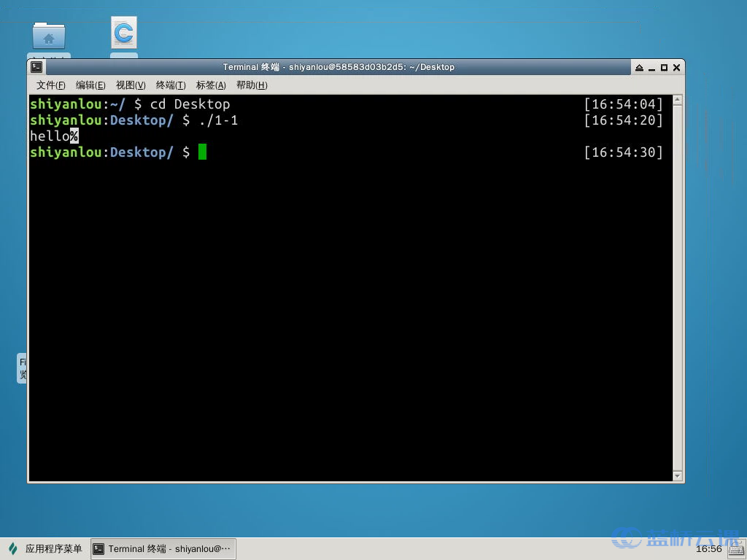This screenshot has width=747, height=560.
Task: Open the 标签(A) tabs menu
Action: click(211, 85)
